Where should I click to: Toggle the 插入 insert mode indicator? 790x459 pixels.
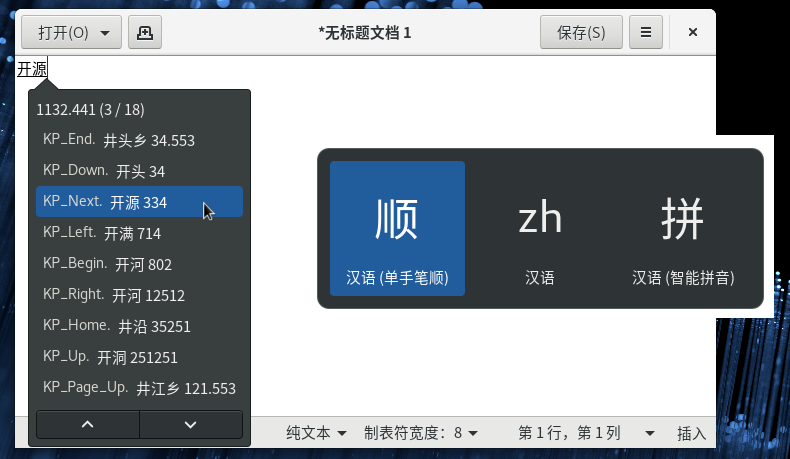(691, 433)
